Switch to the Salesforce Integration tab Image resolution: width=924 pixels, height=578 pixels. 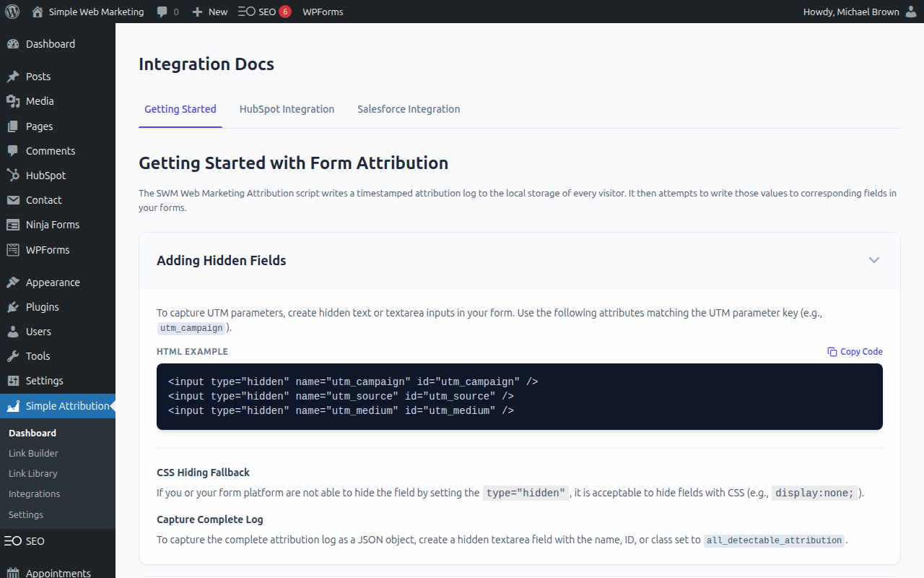pyautogui.click(x=409, y=109)
